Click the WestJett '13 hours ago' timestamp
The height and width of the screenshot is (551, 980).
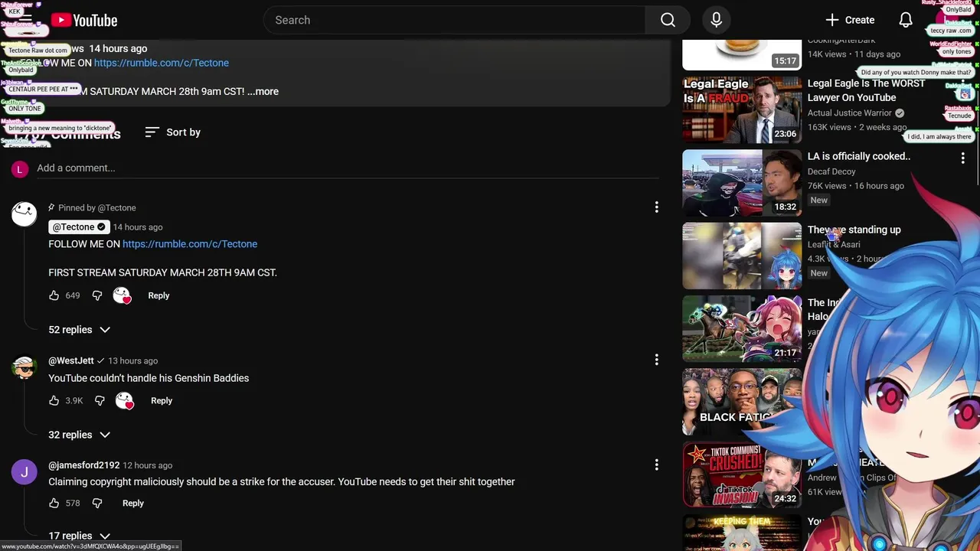tap(132, 360)
